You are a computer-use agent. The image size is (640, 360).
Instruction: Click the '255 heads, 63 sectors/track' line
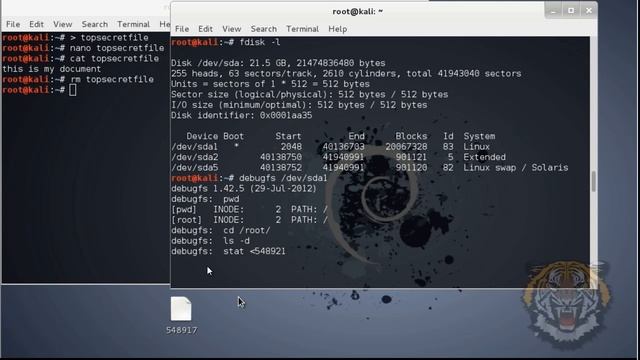(346, 74)
